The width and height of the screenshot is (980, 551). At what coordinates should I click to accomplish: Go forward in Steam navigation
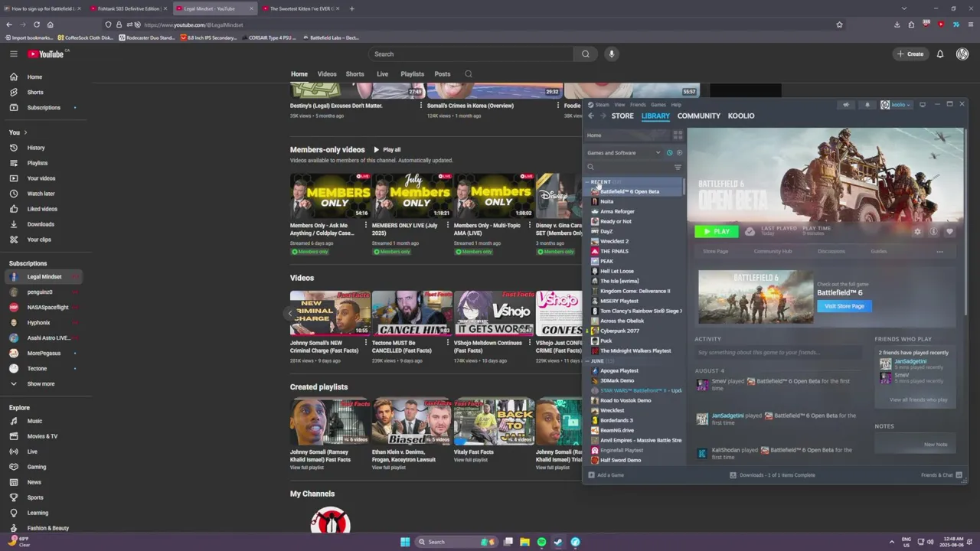pos(603,116)
